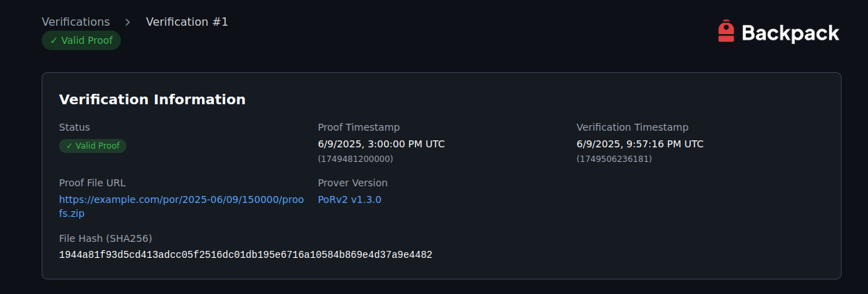This screenshot has width=868, height=294.
Task: Click Valid Proof badge under Status label
Action: (x=92, y=146)
